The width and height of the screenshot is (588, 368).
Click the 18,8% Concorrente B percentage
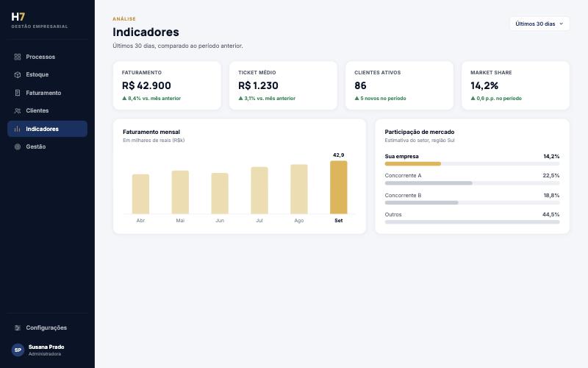click(x=551, y=195)
